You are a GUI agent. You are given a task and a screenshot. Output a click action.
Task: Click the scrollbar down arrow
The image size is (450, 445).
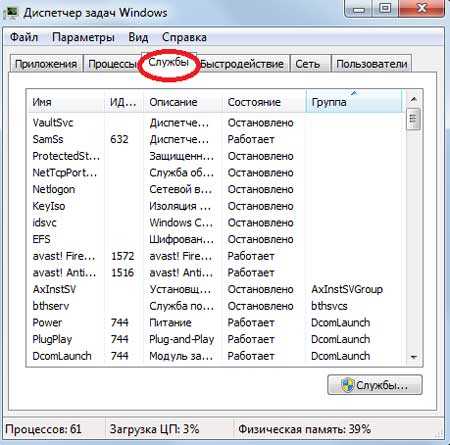coord(413,357)
